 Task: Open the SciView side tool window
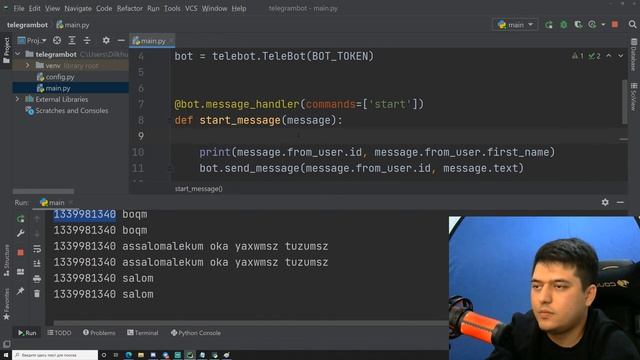click(x=633, y=96)
